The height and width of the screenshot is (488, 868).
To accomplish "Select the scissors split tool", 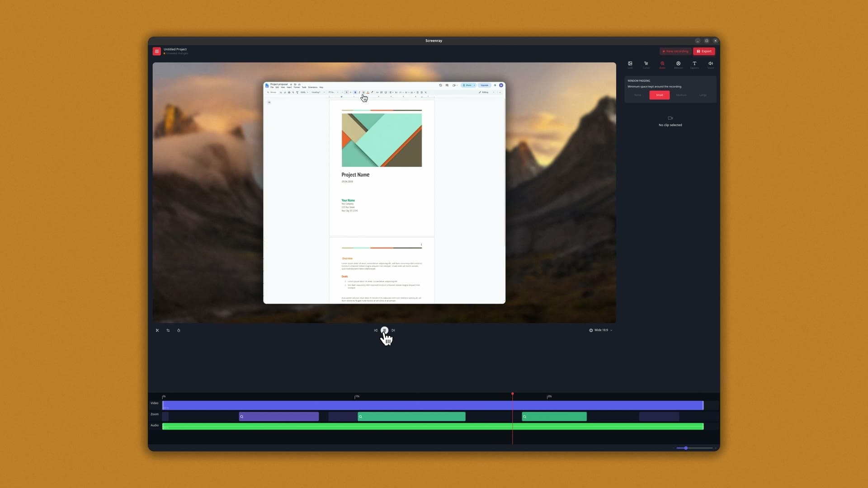I will tap(157, 330).
